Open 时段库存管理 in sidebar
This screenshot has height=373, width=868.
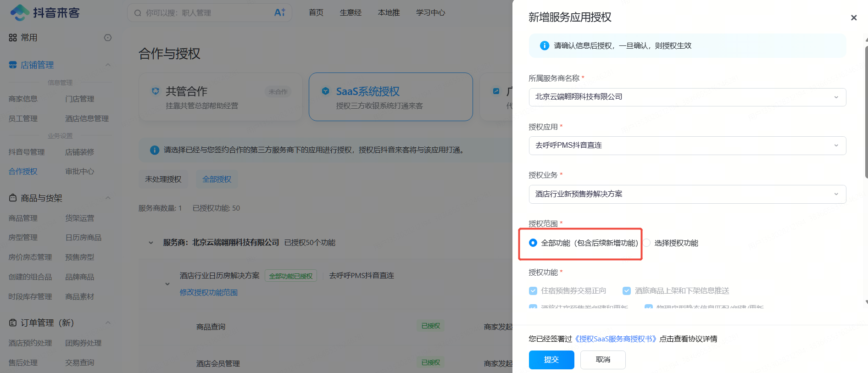tap(30, 296)
